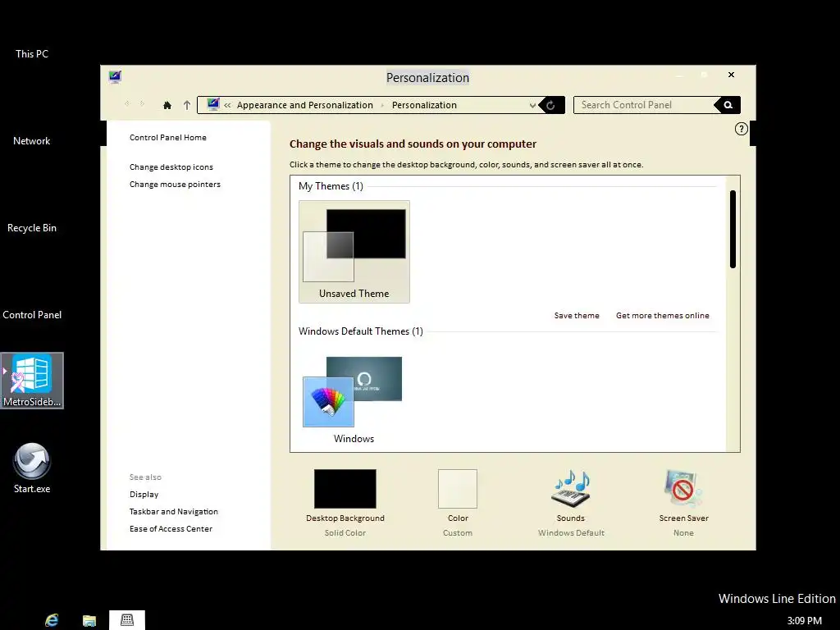Select Recycle Bin desktop icon
Viewport: 840px width, 630px height.
click(32, 228)
